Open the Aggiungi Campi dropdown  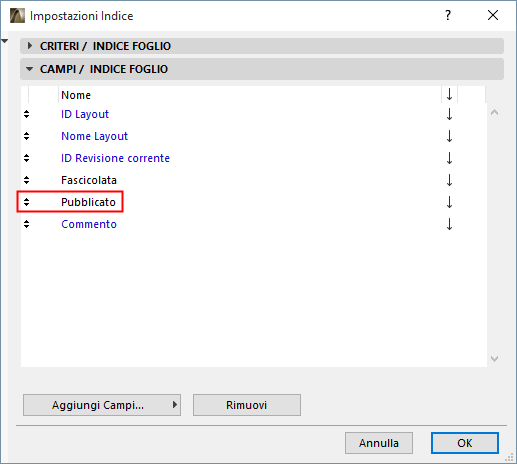(x=102, y=405)
